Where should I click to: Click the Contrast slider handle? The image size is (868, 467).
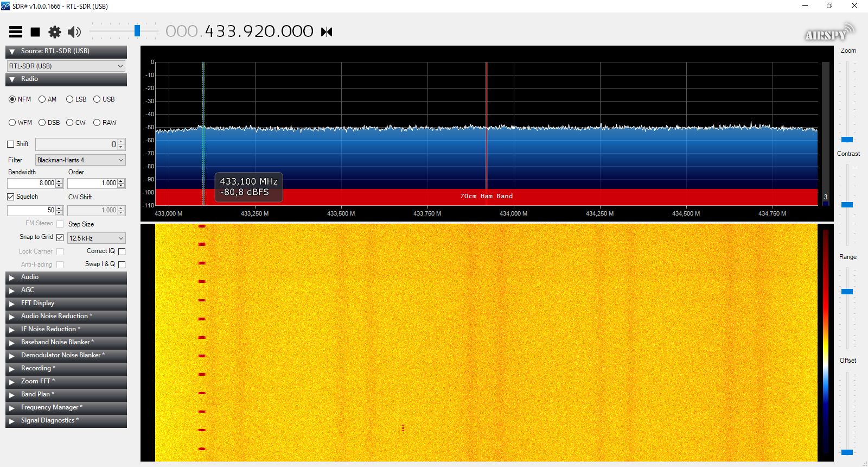point(847,205)
